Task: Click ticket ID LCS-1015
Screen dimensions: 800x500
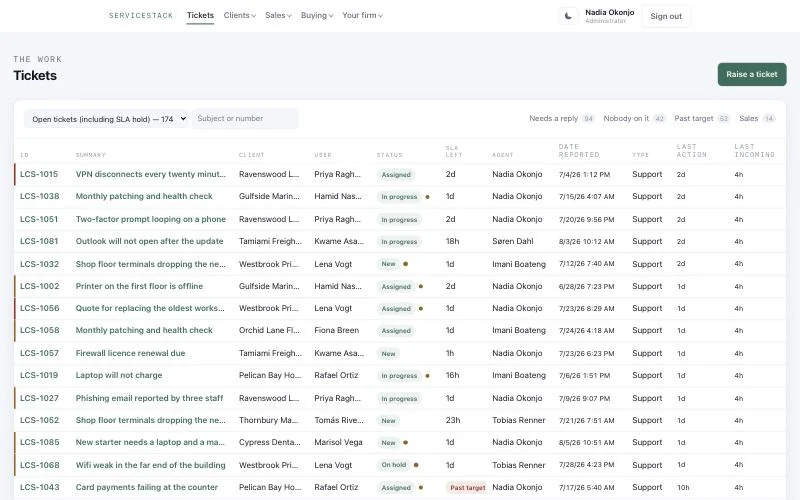Action: [x=39, y=174]
